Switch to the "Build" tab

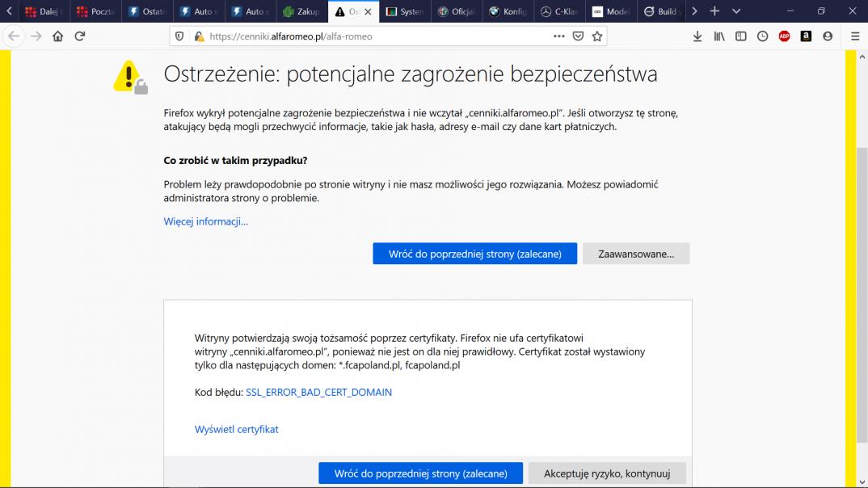click(x=663, y=11)
